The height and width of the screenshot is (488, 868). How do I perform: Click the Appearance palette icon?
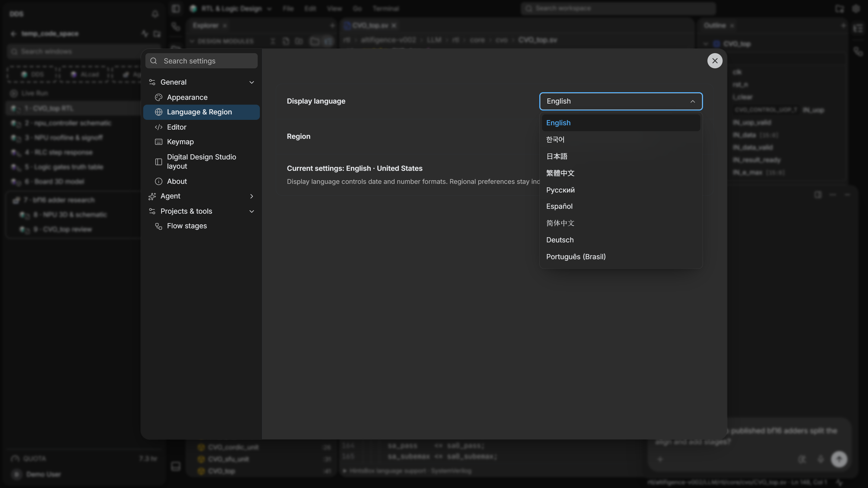158,97
